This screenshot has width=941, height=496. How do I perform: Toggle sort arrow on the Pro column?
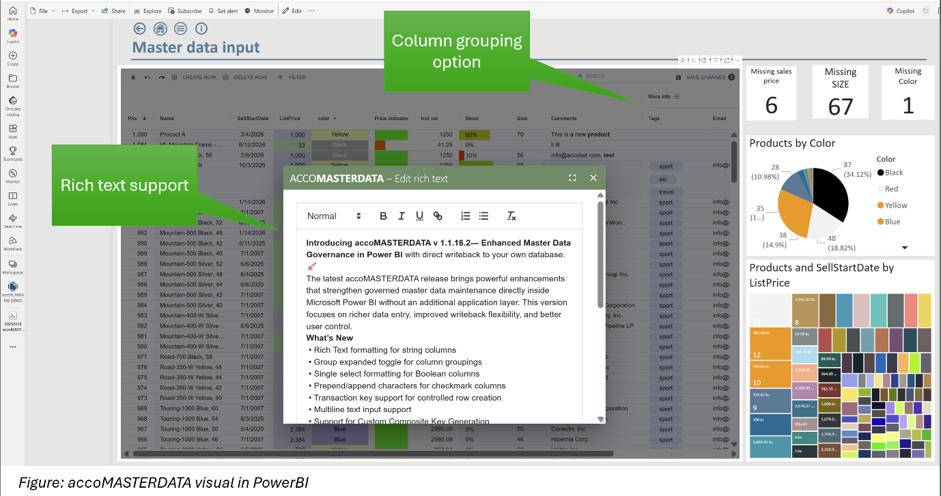[144, 118]
